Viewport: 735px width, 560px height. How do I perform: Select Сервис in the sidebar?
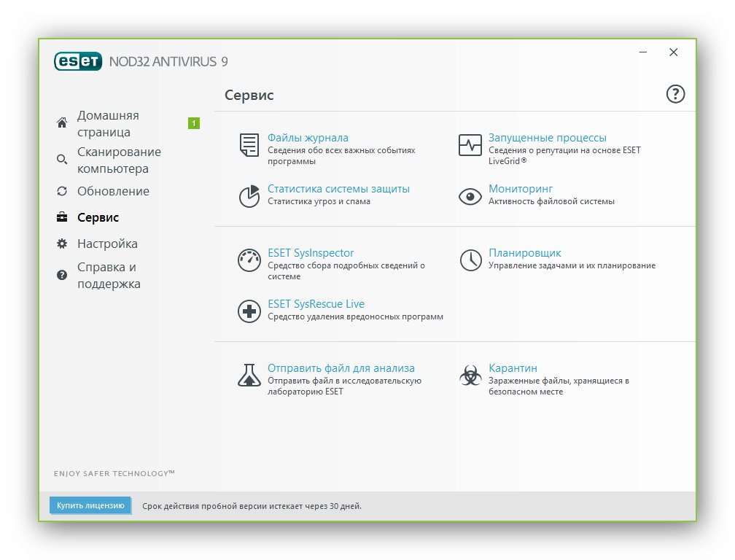point(98,217)
